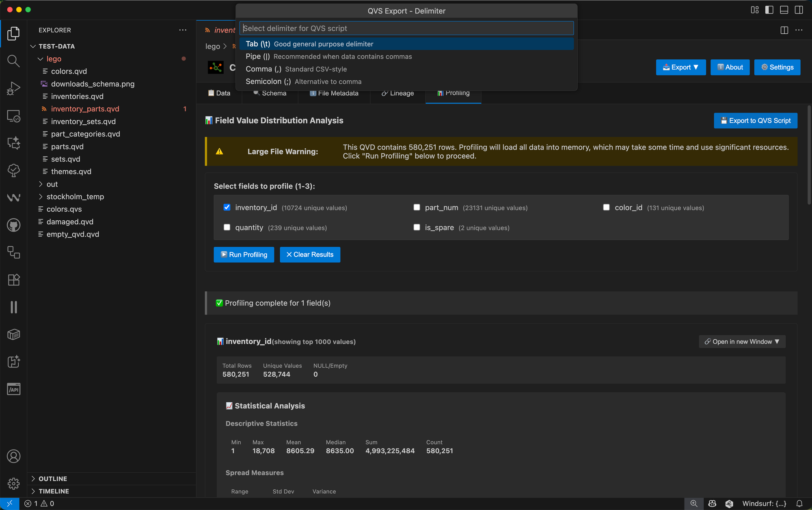Screen dimensions: 812x510
Task: Toggle the bottom panel layout icon
Action: click(784, 10)
